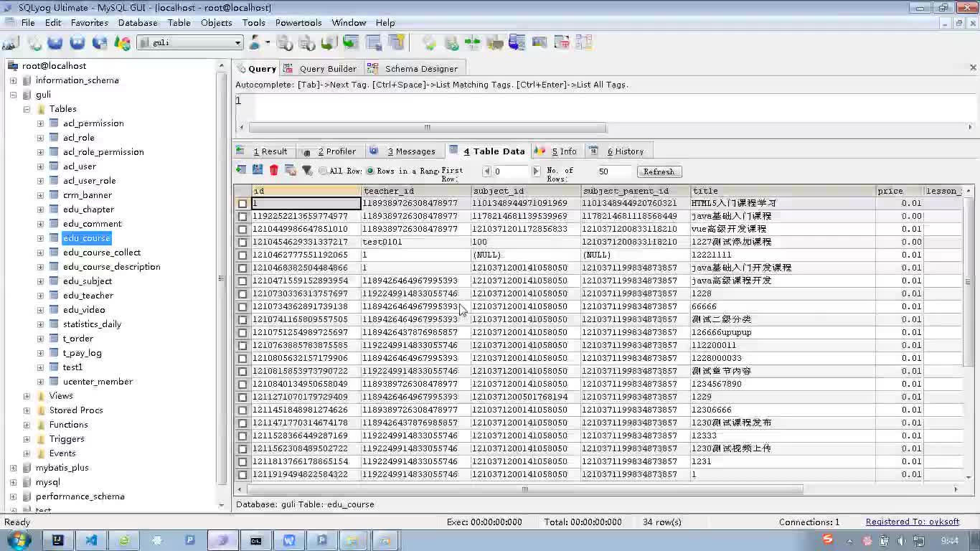Click the rightmost main toolbar icon

tap(583, 43)
